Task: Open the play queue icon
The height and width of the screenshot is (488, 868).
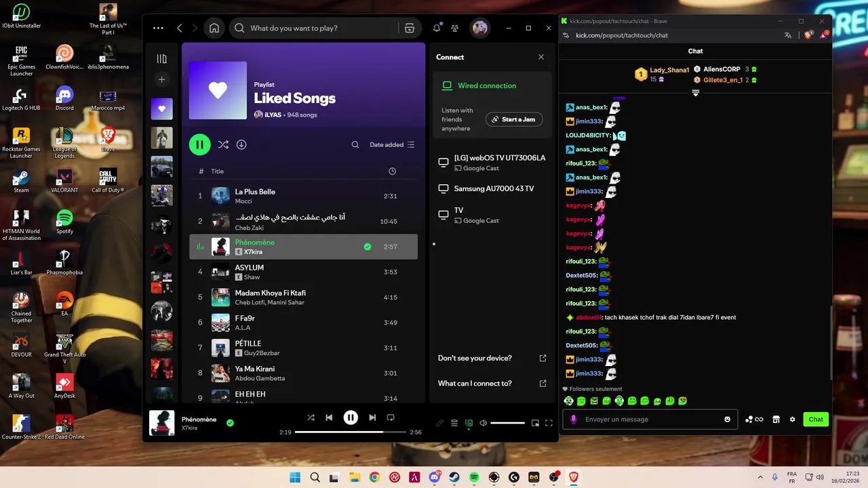Action: [x=454, y=423]
